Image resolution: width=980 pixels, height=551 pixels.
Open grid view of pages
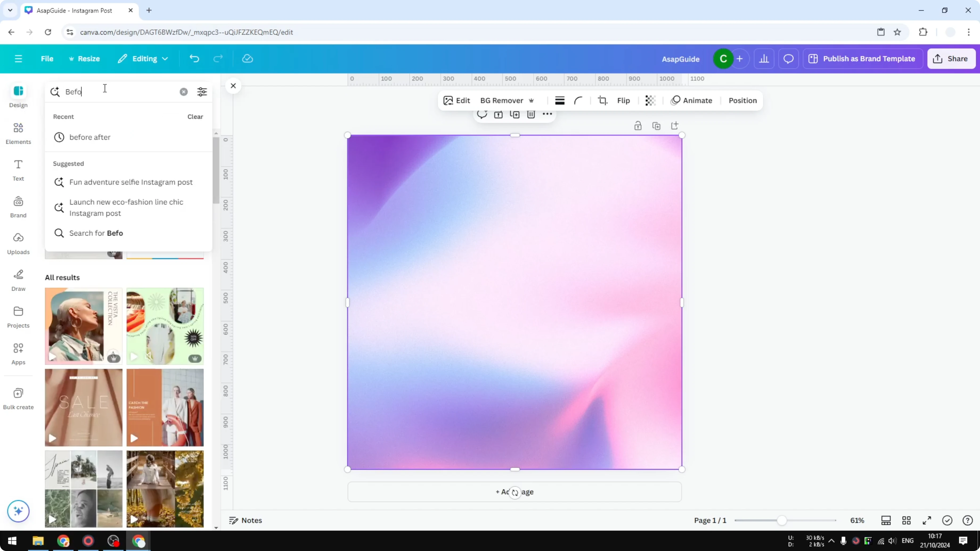(907, 520)
